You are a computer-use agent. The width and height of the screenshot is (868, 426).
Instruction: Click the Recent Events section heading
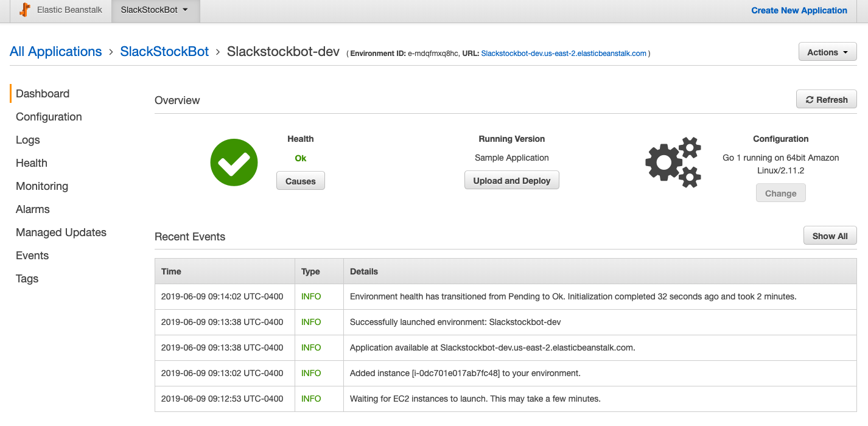[x=190, y=237]
